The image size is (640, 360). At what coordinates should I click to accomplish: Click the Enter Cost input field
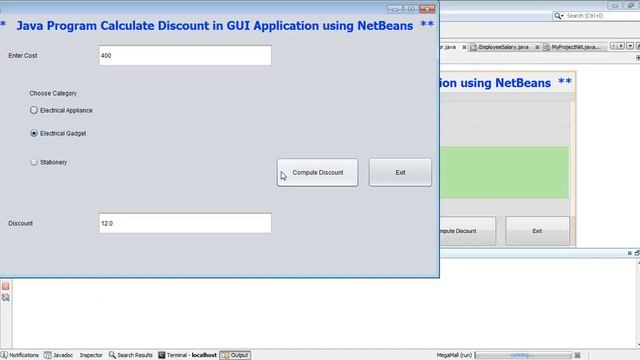pos(185,56)
